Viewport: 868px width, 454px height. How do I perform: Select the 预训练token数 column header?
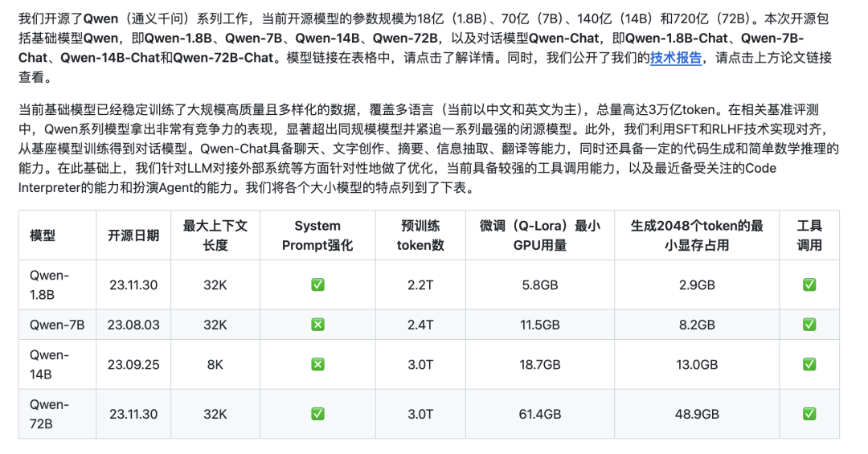point(420,236)
